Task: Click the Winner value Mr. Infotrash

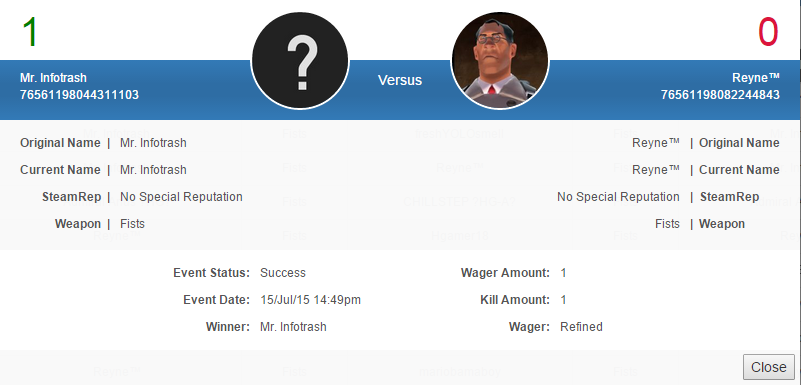Action: 293,327
